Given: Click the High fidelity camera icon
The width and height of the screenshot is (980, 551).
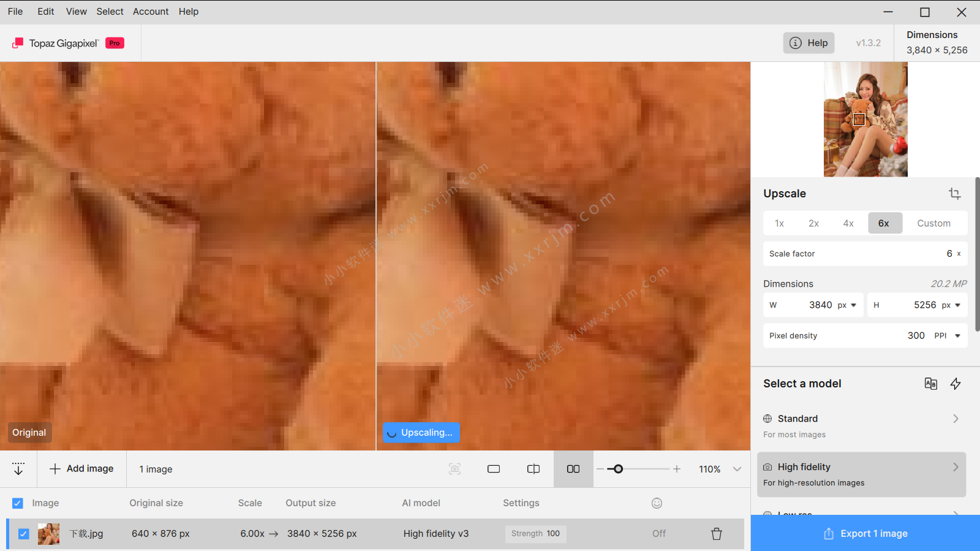Looking at the screenshot, I should tap(767, 467).
